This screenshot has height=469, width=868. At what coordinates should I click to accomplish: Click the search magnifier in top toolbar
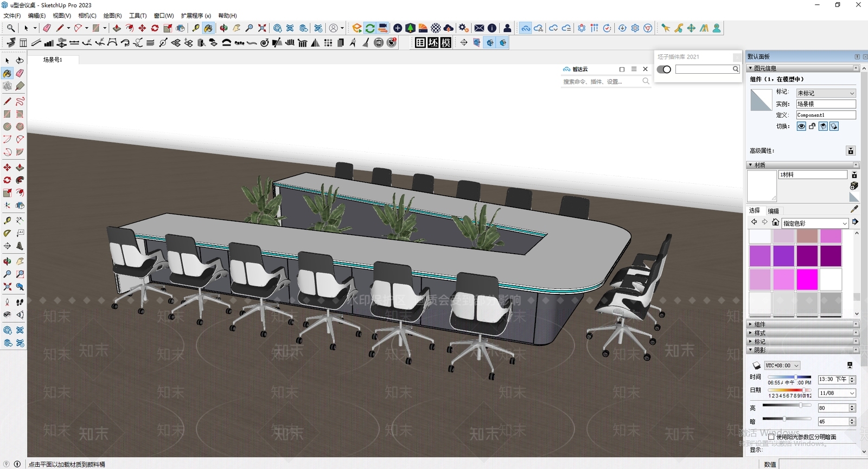(x=10, y=28)
